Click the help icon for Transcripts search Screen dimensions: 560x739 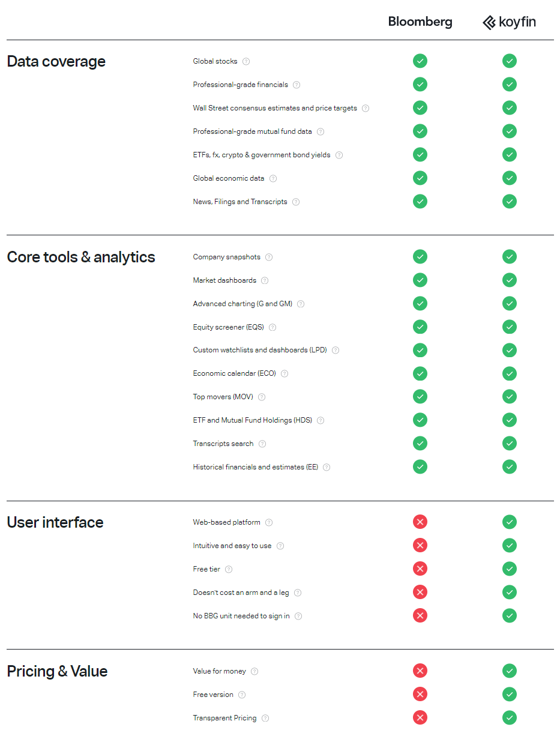(262, 444)
